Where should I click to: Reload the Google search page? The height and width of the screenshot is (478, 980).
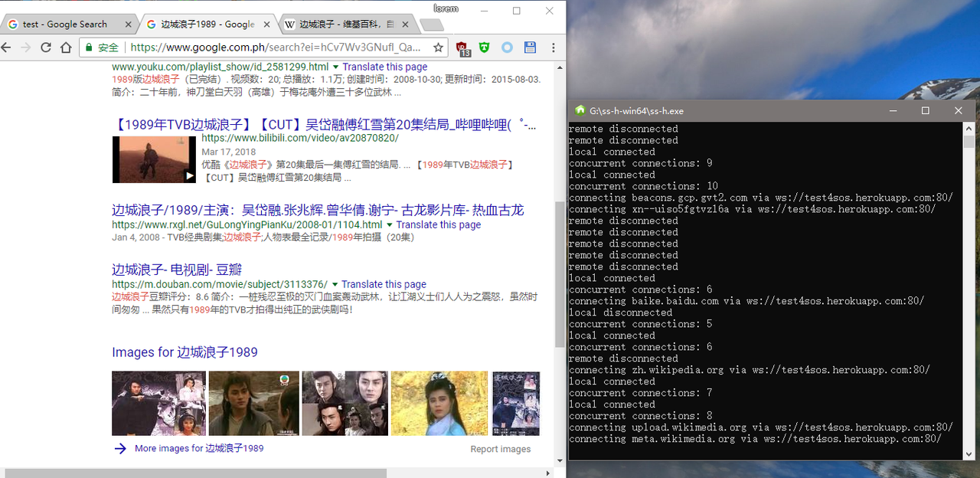pos(46,47)
